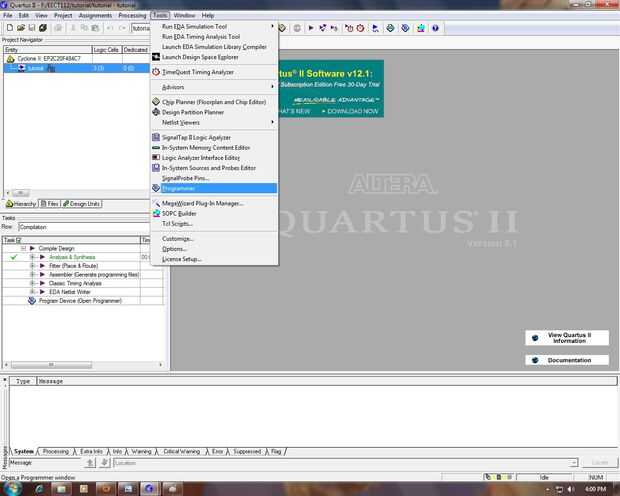The height and width of the screenshot is (496, 620).
Task: Click the blue Help question-mark toolbar icon
Action: [x=435, y=28]
